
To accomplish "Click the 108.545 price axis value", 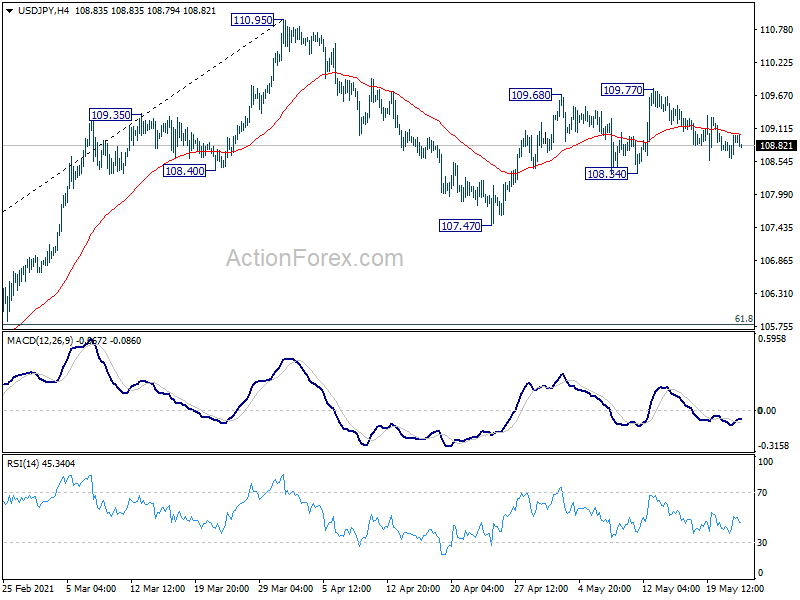I will coord(776,162).
